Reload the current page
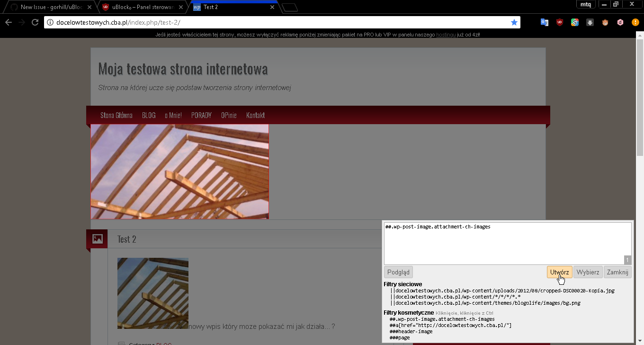Viewport: 644px width, 345px height. pos(35,22)
